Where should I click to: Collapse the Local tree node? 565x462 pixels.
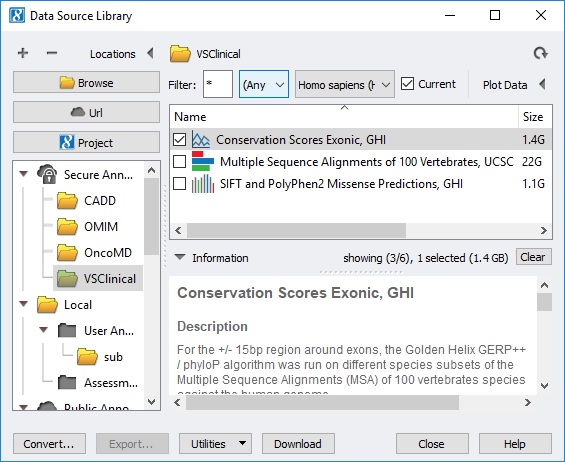click(x=24, y=304)
